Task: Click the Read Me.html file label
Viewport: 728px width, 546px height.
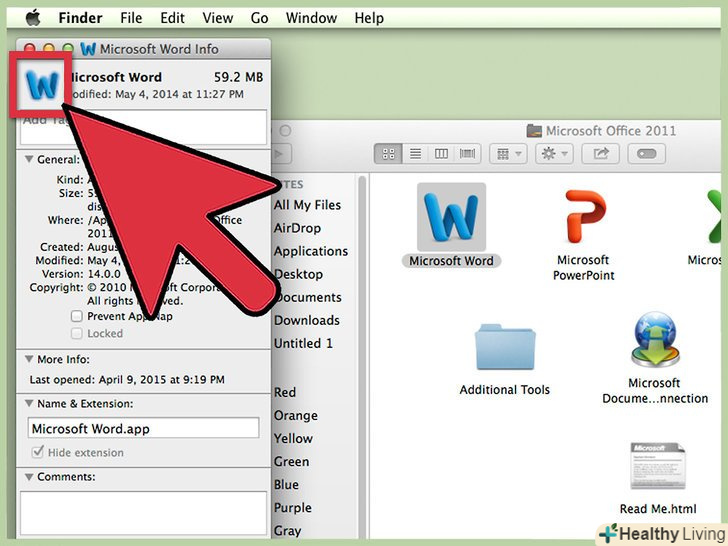Action: point(658,509)
